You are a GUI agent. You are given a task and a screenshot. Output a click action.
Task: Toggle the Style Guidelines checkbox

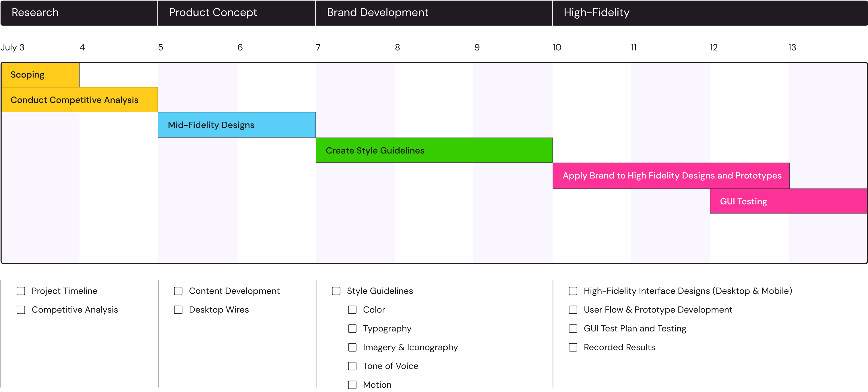[336, 291]
